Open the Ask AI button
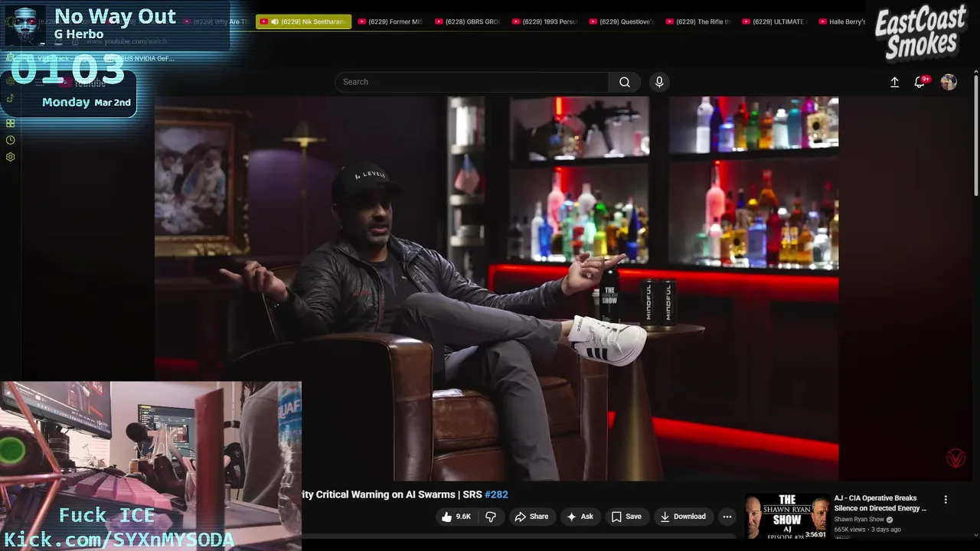This screenshot has width=980, height=551. click(580, 517)
